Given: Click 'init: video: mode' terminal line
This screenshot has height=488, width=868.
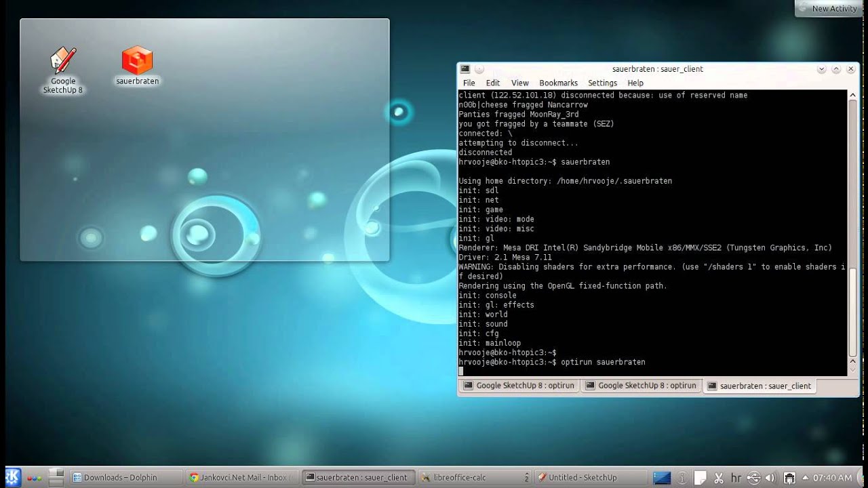Looking at the screenshot, I should [496, 220].
